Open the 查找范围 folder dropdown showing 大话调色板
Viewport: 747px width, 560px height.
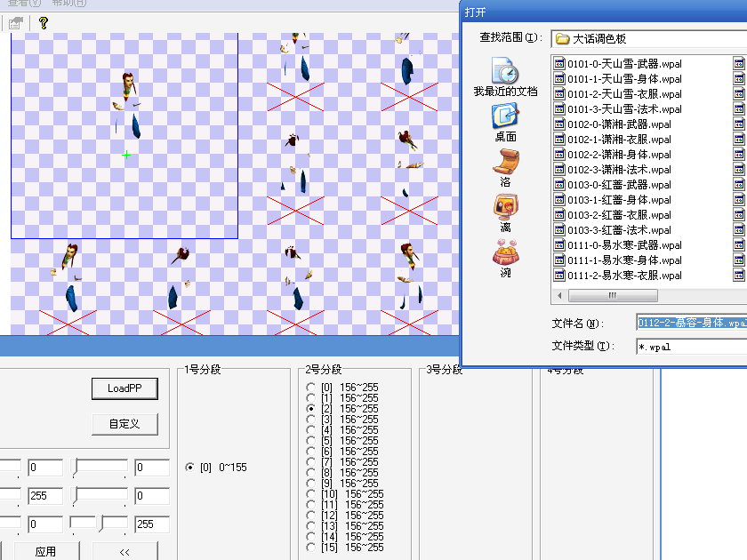pos(649,38)
